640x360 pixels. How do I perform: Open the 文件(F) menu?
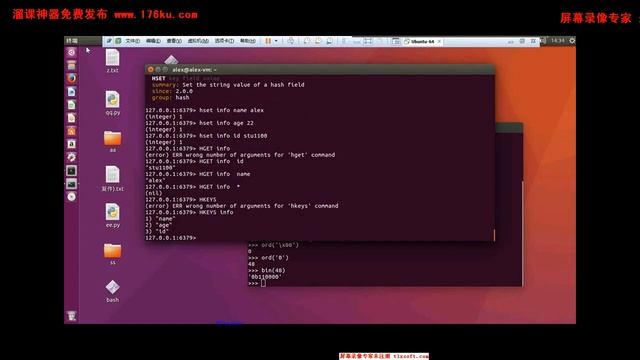coord(132,41)
